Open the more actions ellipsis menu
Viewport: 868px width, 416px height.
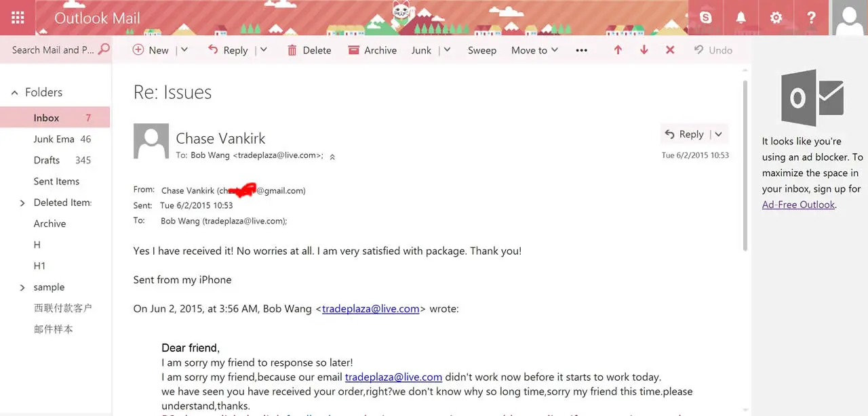point(581,50)
